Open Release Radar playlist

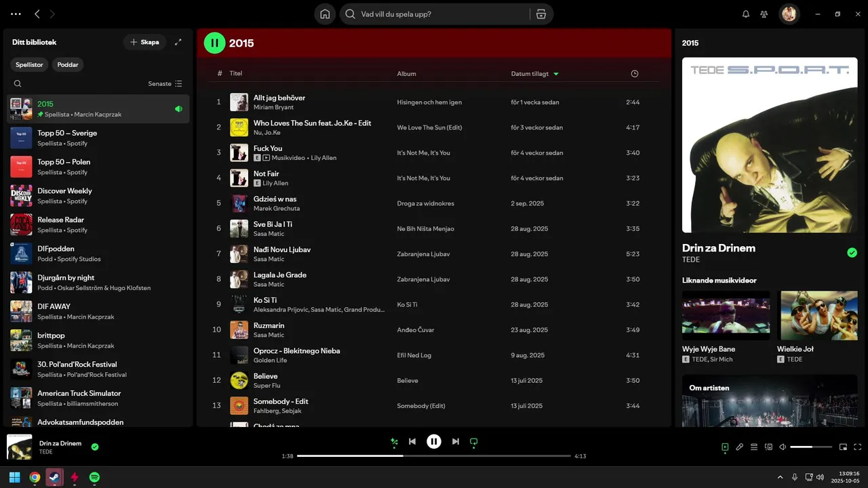pos(98,224)
